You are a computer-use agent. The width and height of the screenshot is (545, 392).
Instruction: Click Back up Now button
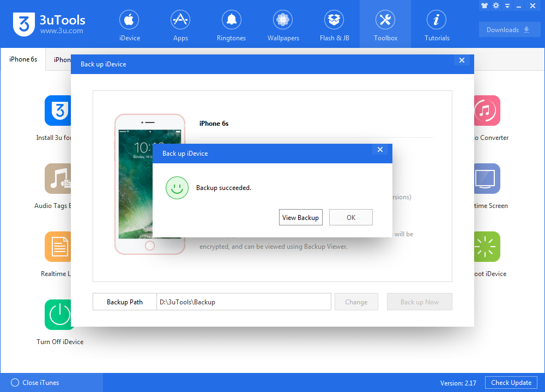[x=420, y=302]
